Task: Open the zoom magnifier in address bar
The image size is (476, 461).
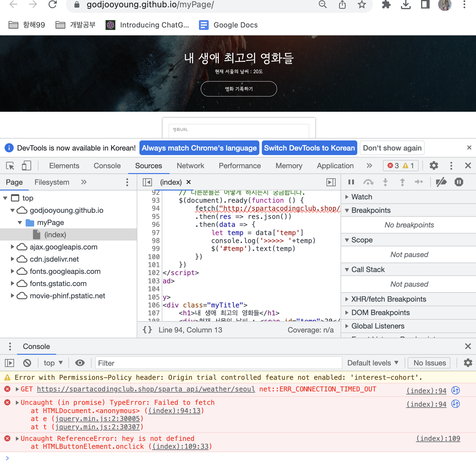Action: click(x=323, y=4)
